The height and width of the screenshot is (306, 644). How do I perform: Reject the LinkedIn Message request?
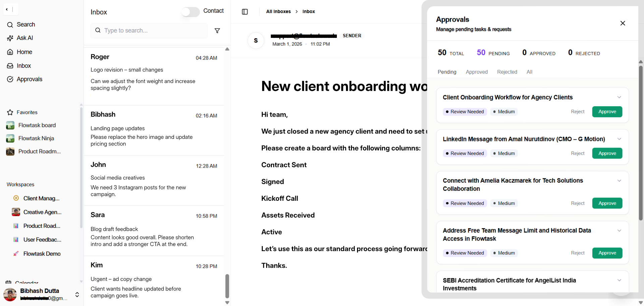tap(578, 154)
